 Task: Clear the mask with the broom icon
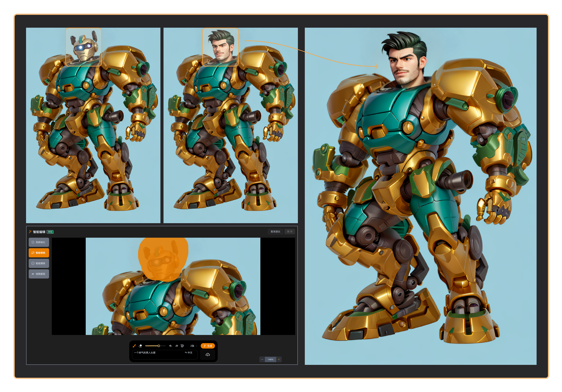(x=182, y=346)
